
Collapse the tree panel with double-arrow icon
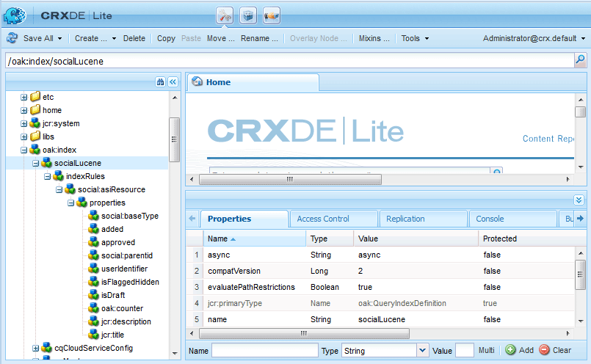click(x=173, y=81)
